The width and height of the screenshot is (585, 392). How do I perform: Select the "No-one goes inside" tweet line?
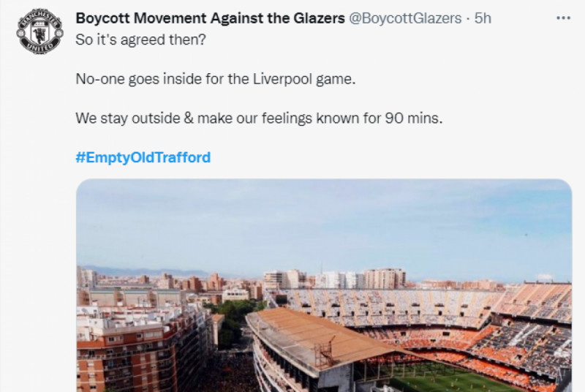pos(216,79)
